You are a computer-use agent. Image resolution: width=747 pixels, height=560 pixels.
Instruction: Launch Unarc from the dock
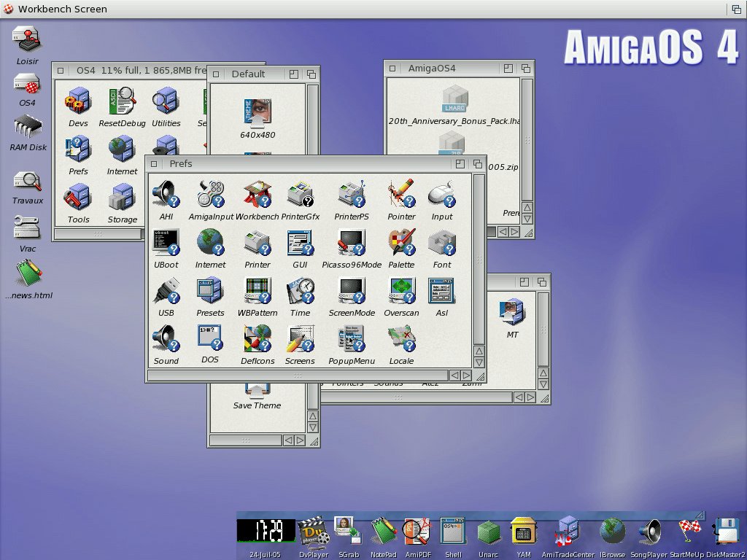pos(488,532)
